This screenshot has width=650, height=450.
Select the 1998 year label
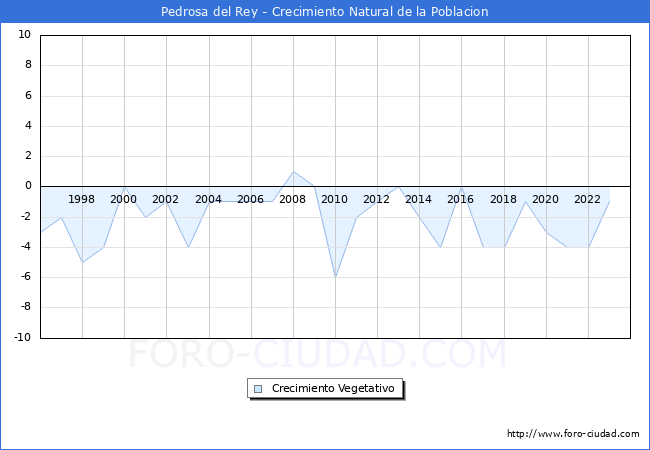(x=81, y=199)
